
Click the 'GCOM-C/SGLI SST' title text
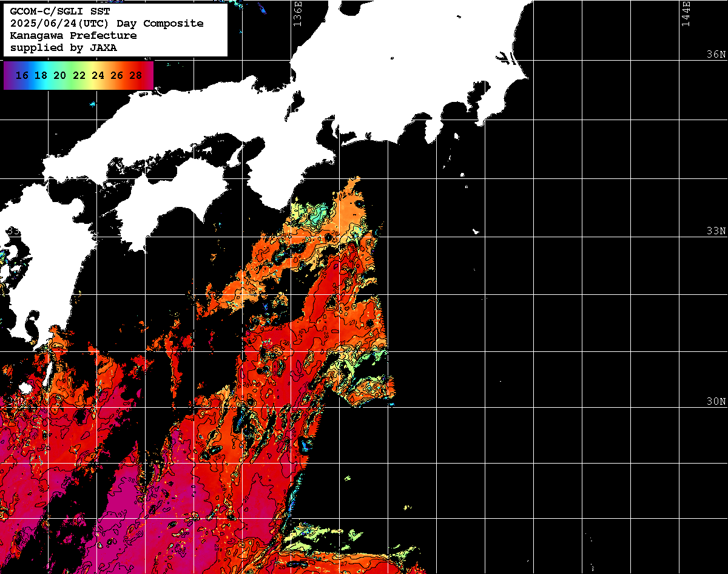[60, 11]
